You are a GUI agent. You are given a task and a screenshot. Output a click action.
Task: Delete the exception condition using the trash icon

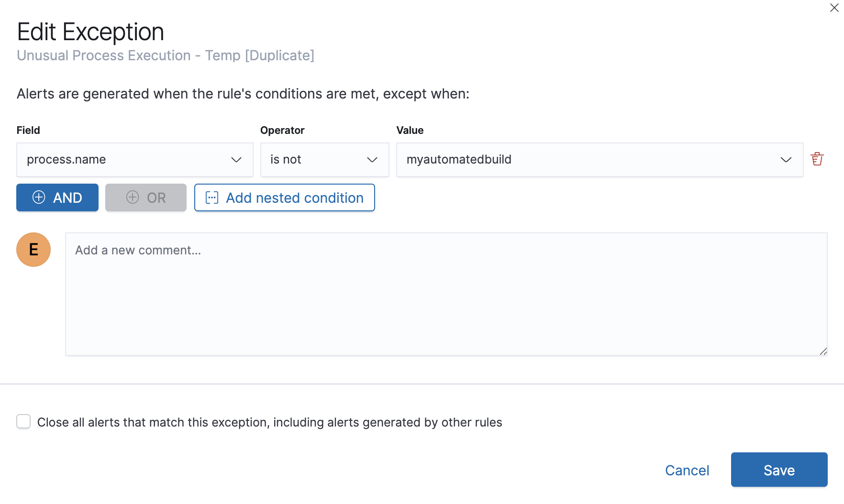pyautogui.click(x=817, y=158)
